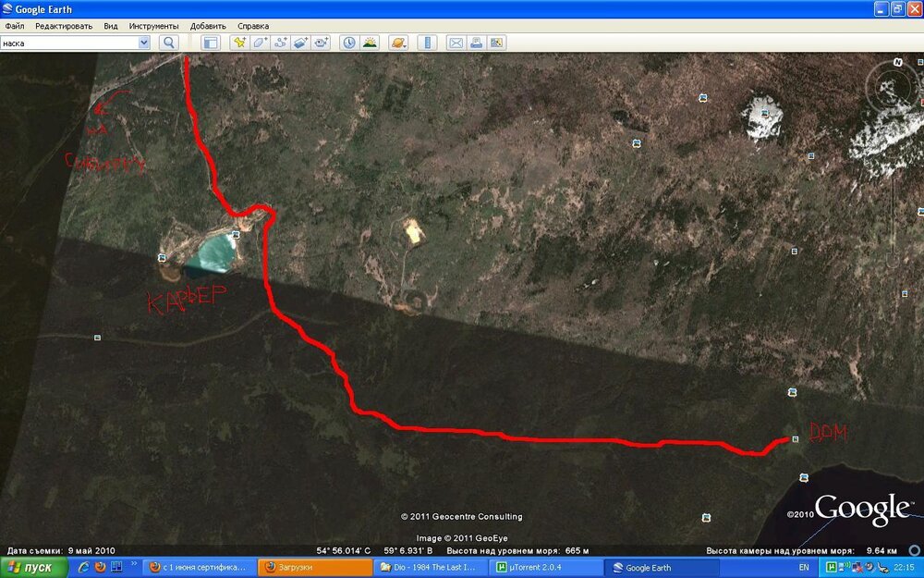The width and height of the screenshot is (924, 578).
Task: Click the Print icon in toolbar
Action: 476,43
